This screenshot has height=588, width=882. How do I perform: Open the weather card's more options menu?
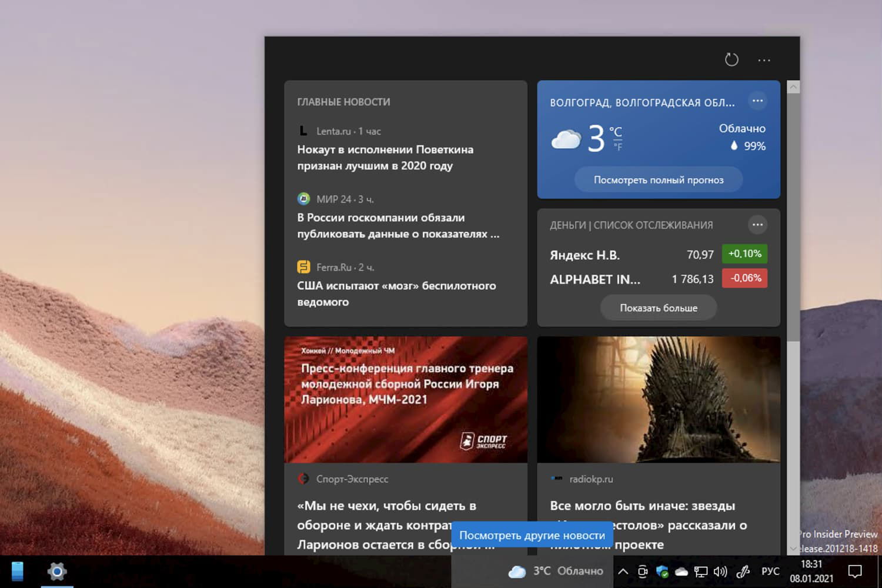click(x=757, y=101)
